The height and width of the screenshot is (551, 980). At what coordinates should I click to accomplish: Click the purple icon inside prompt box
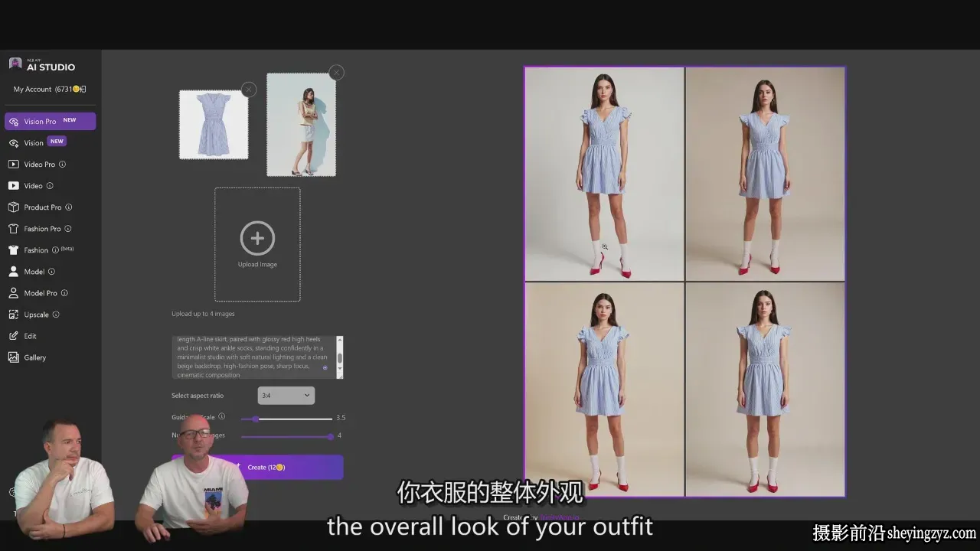tap(325, 368)
